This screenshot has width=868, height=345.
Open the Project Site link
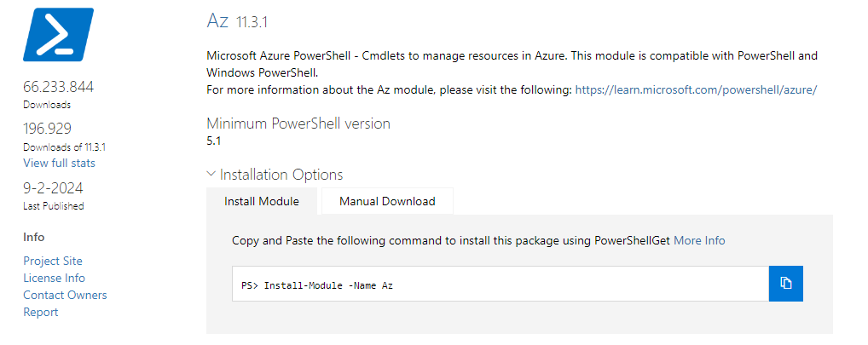point(53,261)
